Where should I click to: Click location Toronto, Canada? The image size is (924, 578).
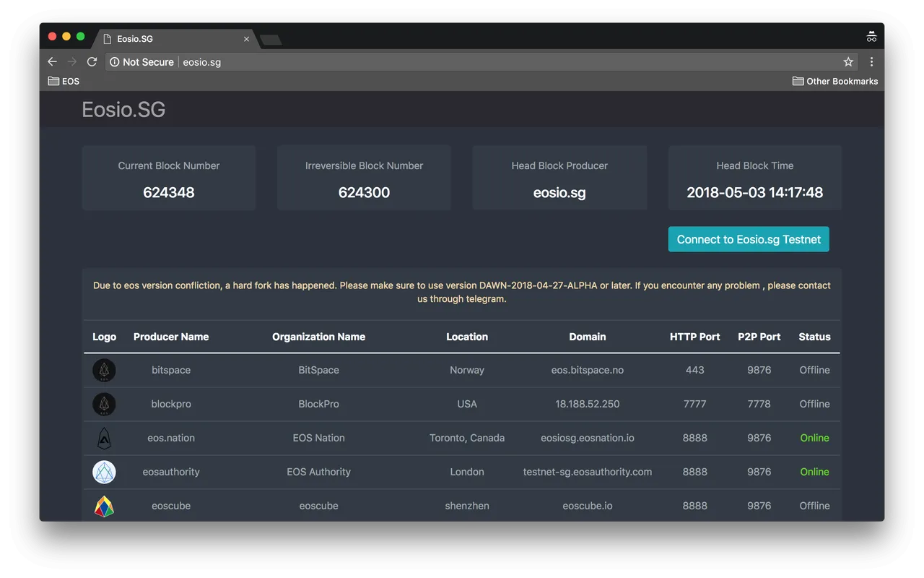click(x=467, y=438)
